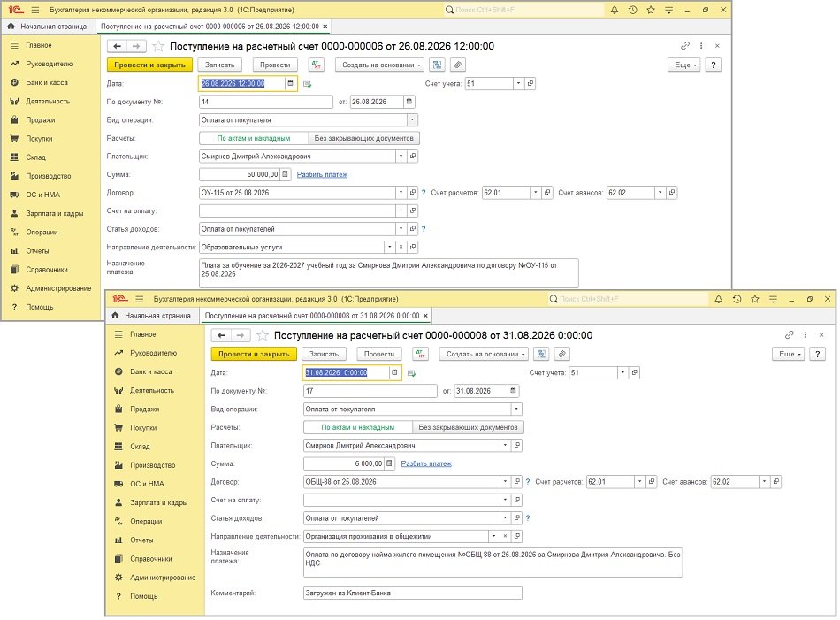Open Руководителю section in back window sidebar
This screenshot has height=620, width=840.
pos(49,64)
